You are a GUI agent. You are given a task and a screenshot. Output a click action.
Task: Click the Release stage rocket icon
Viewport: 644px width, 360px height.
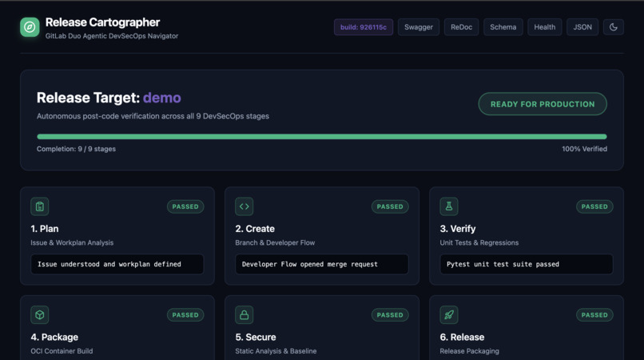pos(449,314)
